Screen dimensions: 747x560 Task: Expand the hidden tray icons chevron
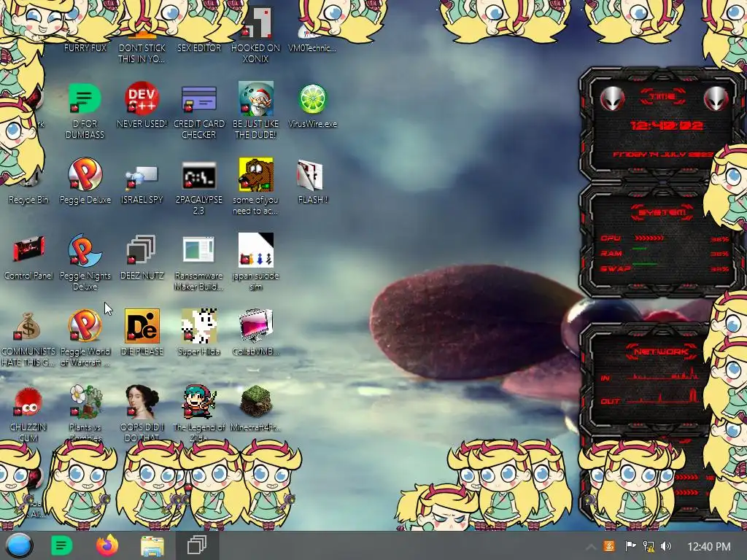coord(590,547)
